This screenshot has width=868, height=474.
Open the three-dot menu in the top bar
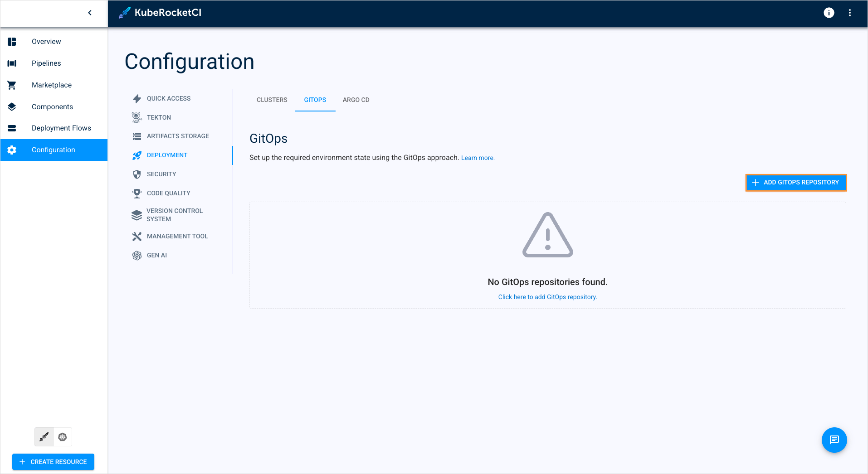(850, 13)
